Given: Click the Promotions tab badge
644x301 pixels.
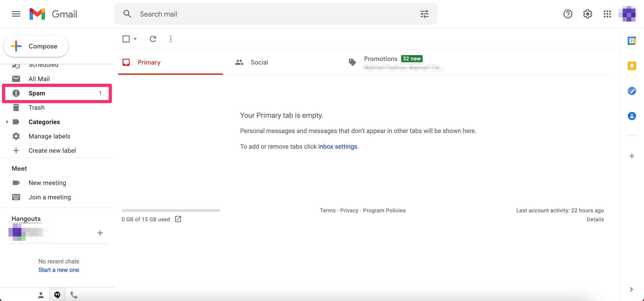Looking at the screenshot, I should coord(411,58).
